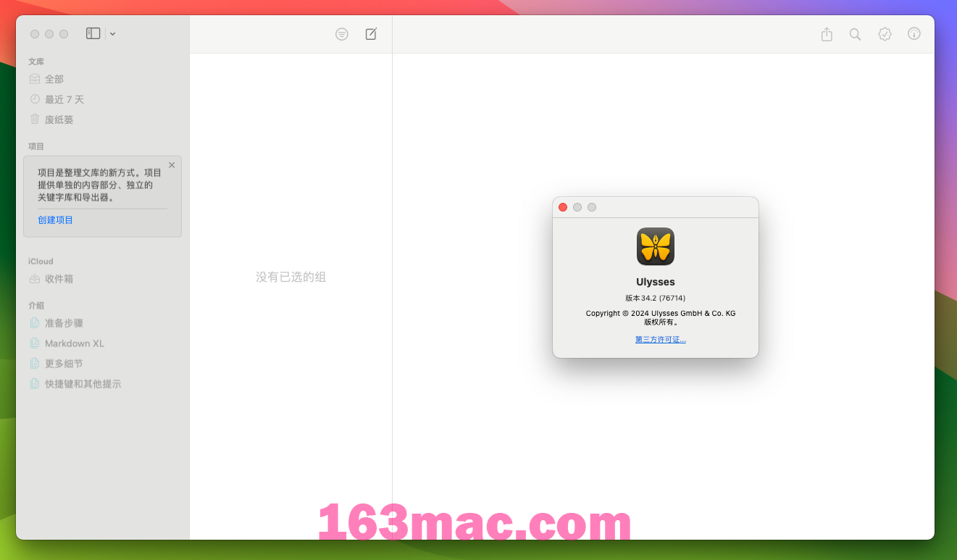Open the revision check badge icon
957x560 pixels.
click(x=885, y=34)
